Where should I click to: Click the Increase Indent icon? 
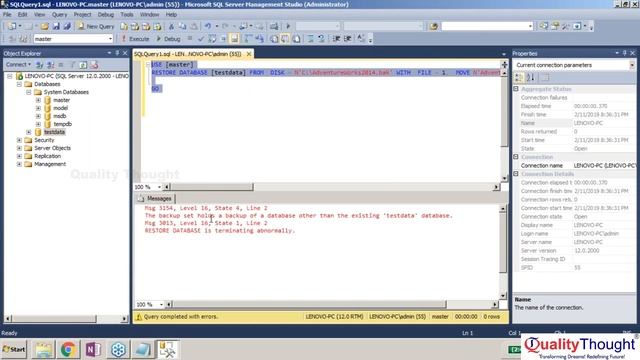[348, 39]
